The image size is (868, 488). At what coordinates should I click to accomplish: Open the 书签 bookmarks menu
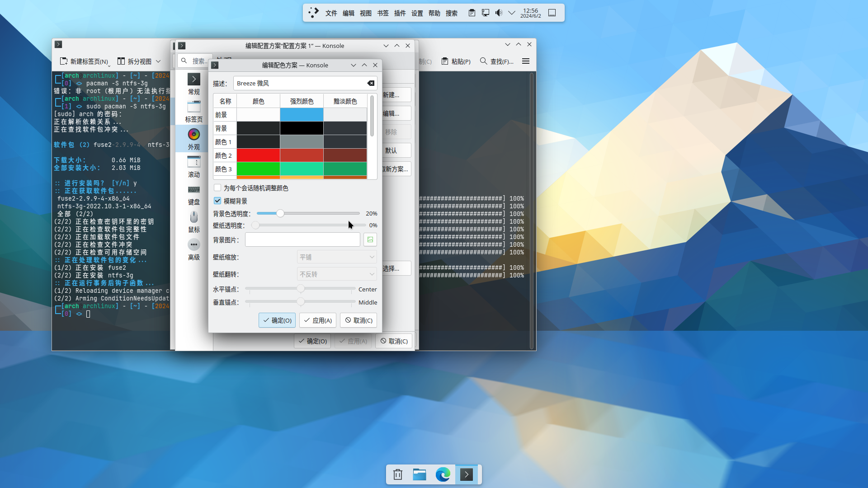382,13
